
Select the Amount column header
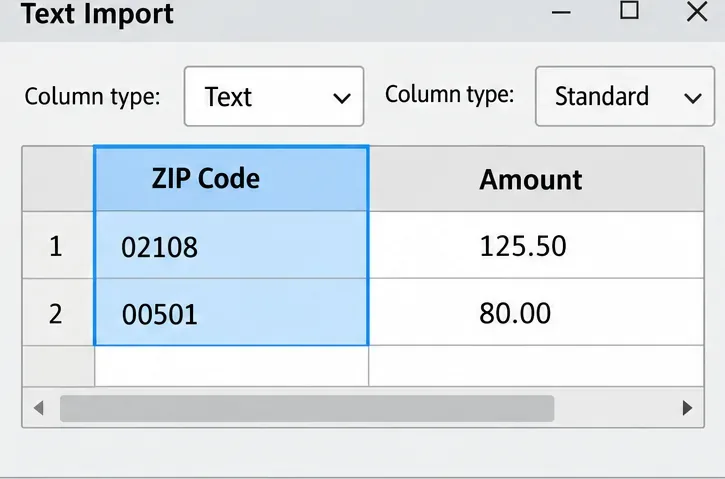[536, 179]
